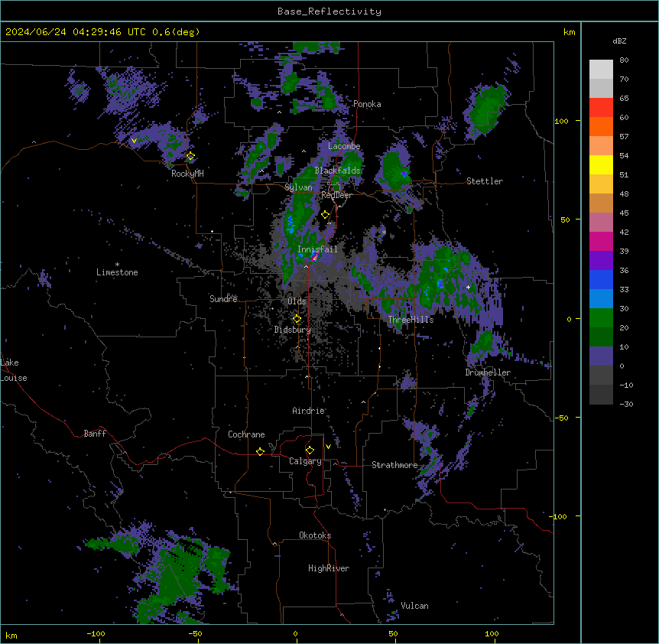This screenshot has width=659, height=644.
Task: Click the Didsbury city label
Action: coord(293,330)
